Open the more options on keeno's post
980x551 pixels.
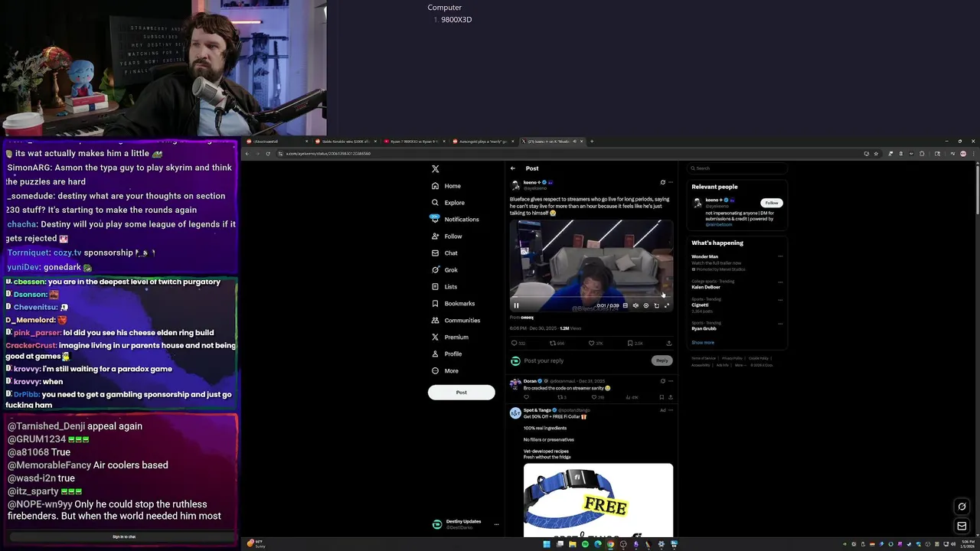[x=671, y=183]
